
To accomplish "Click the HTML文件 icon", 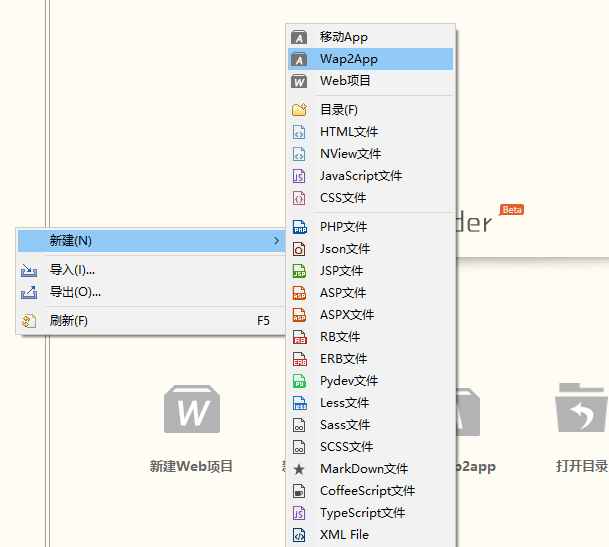I will click(299, 132).
